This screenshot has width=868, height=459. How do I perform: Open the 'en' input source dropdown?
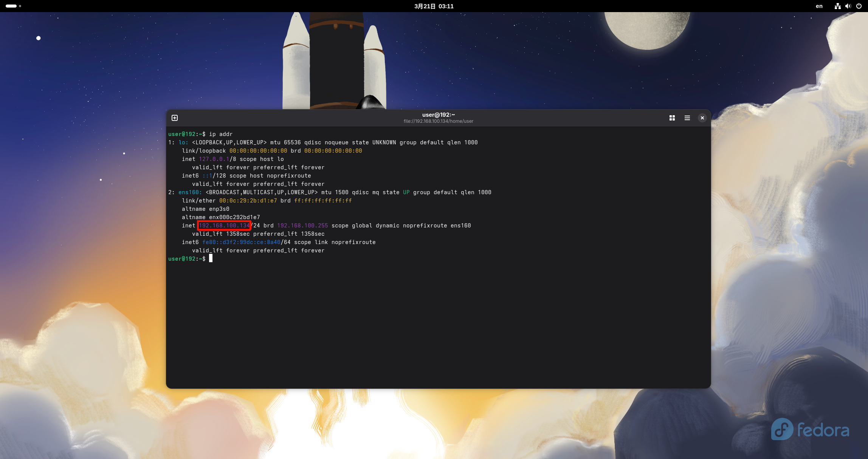tap(819, 6)
